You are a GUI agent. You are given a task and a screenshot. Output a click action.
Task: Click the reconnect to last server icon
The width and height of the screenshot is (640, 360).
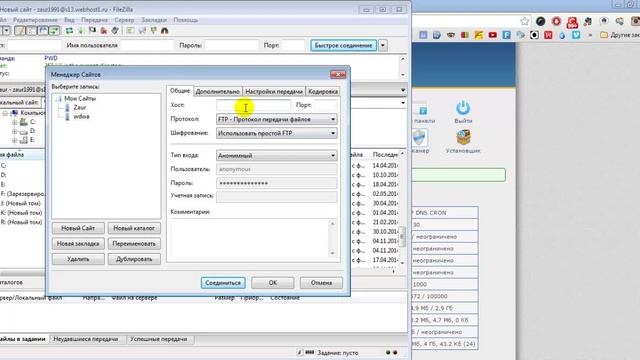115,31
